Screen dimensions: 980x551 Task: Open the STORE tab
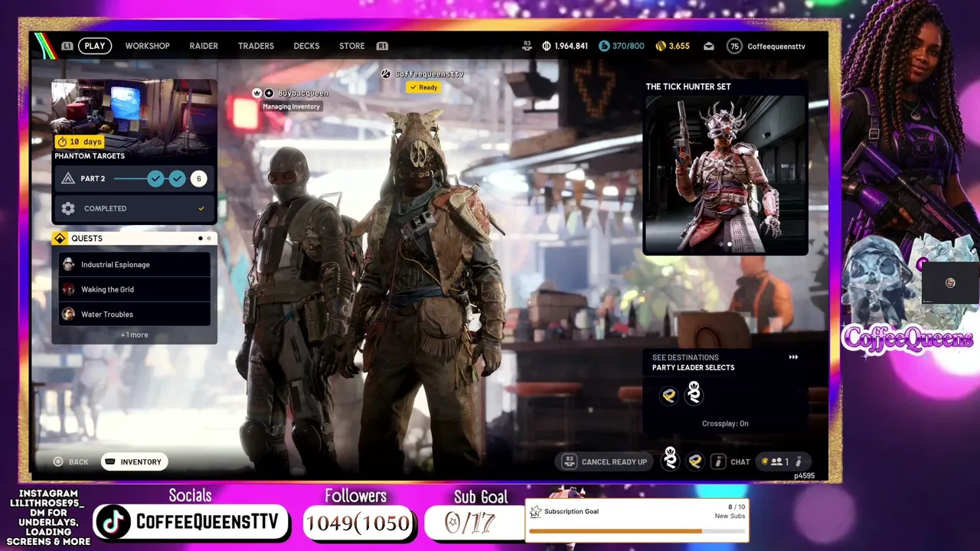pos(352,46)
